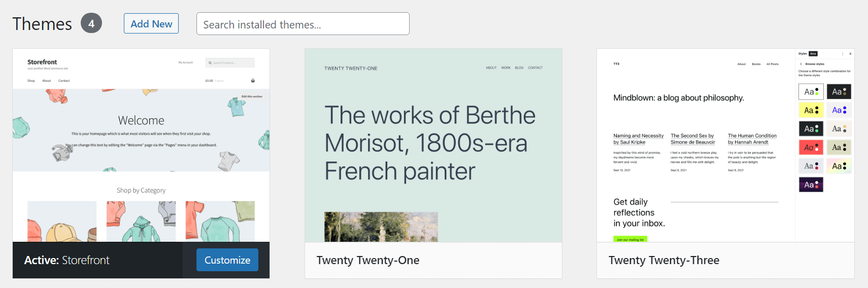
Task: Click the Add New button
Action: (151, 23)
